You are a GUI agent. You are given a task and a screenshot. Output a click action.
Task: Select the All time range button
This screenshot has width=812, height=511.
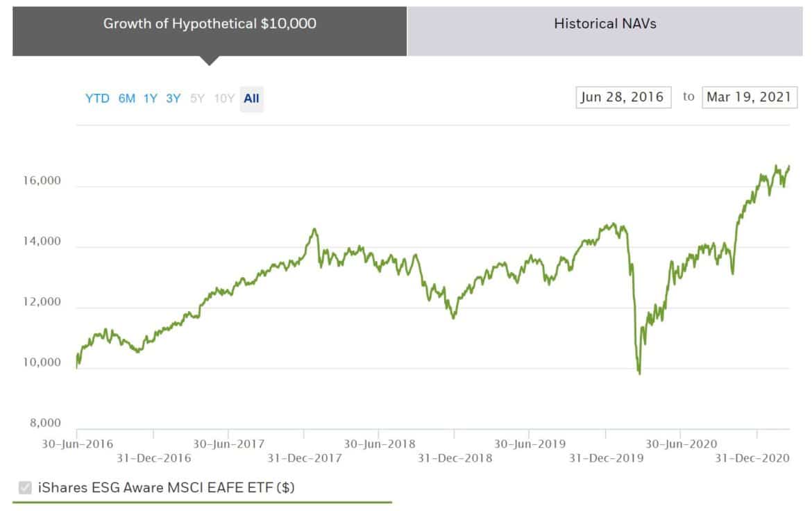coord(251,99)
